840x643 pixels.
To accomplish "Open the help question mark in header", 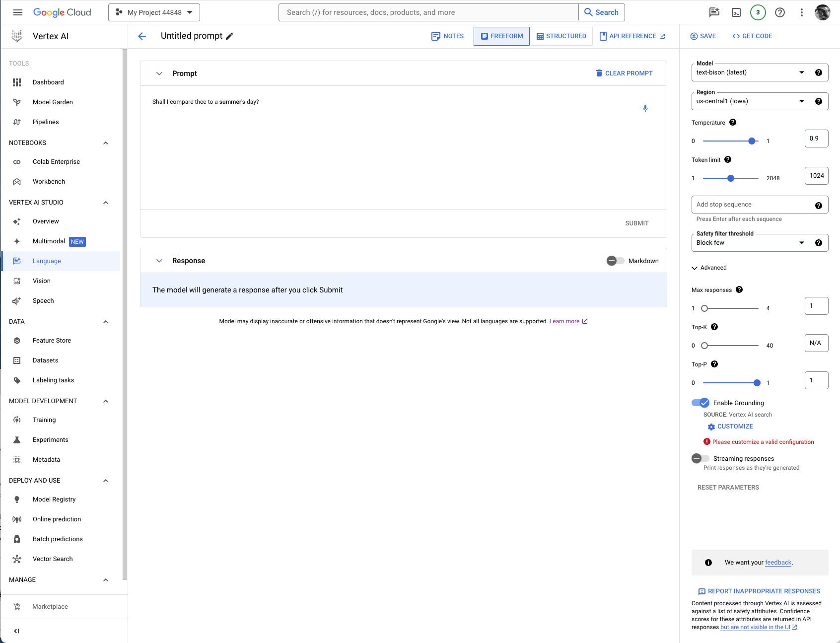I will [x=780, y=12].
